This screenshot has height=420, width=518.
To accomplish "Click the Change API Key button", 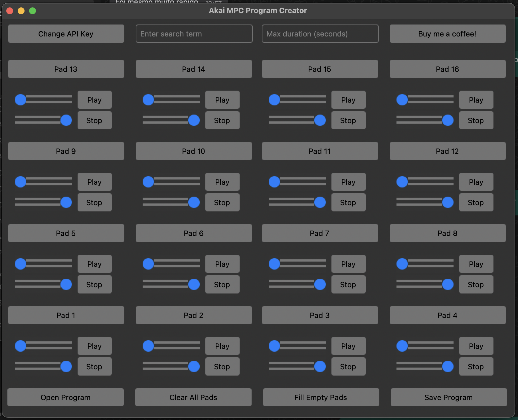I will 66,34.
